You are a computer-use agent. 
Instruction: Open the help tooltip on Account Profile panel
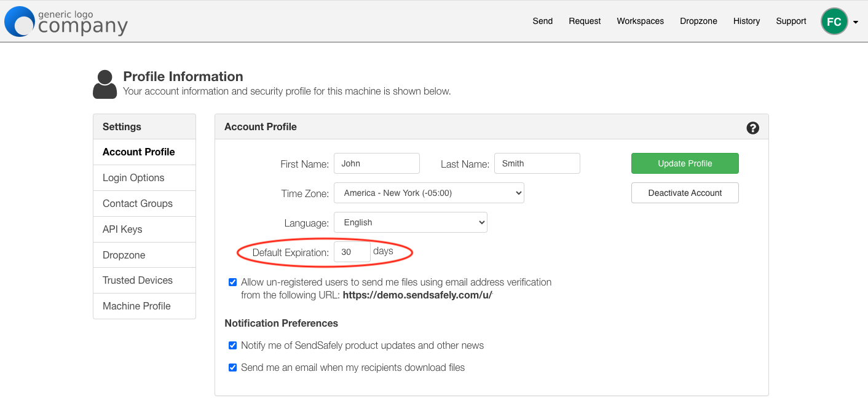coord(752,128)
